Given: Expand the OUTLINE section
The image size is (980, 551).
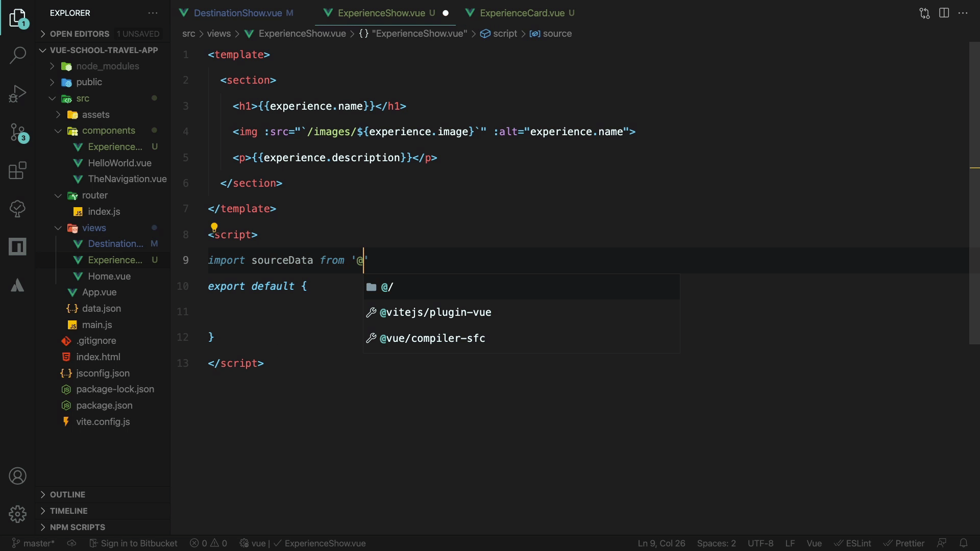Looking at the screenshot, I should (x=67, y=494).
